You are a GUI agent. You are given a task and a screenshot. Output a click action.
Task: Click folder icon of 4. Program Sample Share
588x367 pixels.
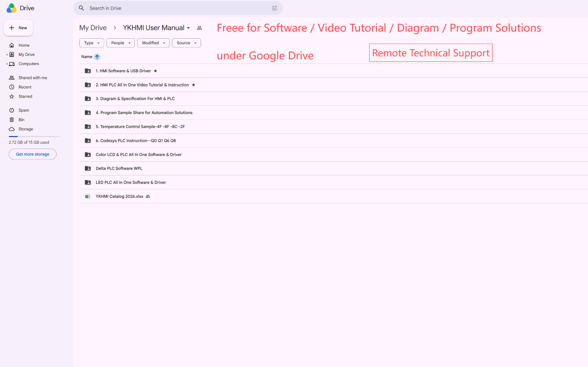(88, 113)
